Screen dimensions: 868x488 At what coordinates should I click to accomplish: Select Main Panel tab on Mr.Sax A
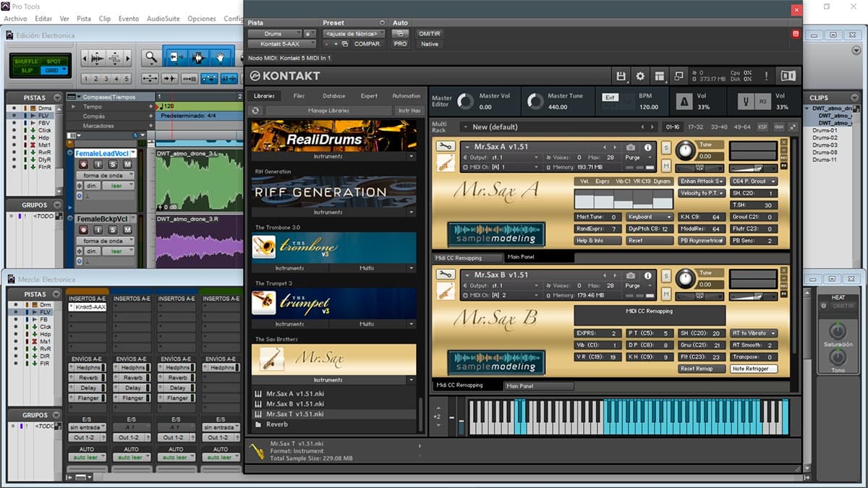coord(540,257)
